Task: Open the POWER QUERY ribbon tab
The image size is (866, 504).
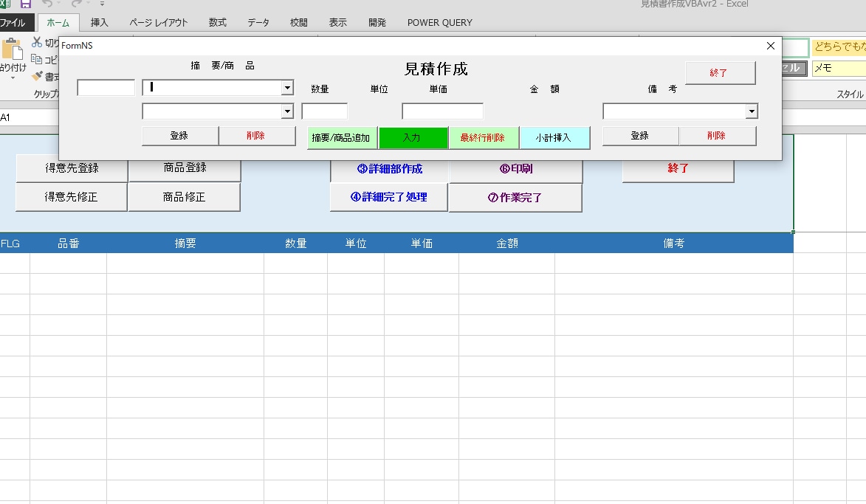Action: [x=439, y=23]
